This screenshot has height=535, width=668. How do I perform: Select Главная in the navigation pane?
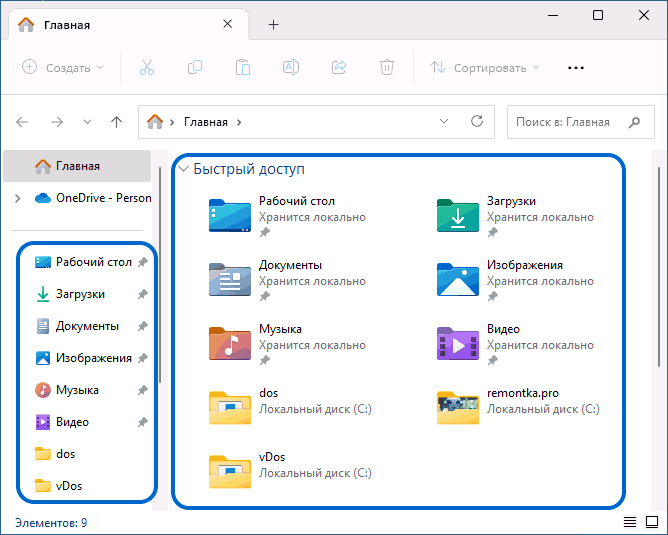(77, 166)
